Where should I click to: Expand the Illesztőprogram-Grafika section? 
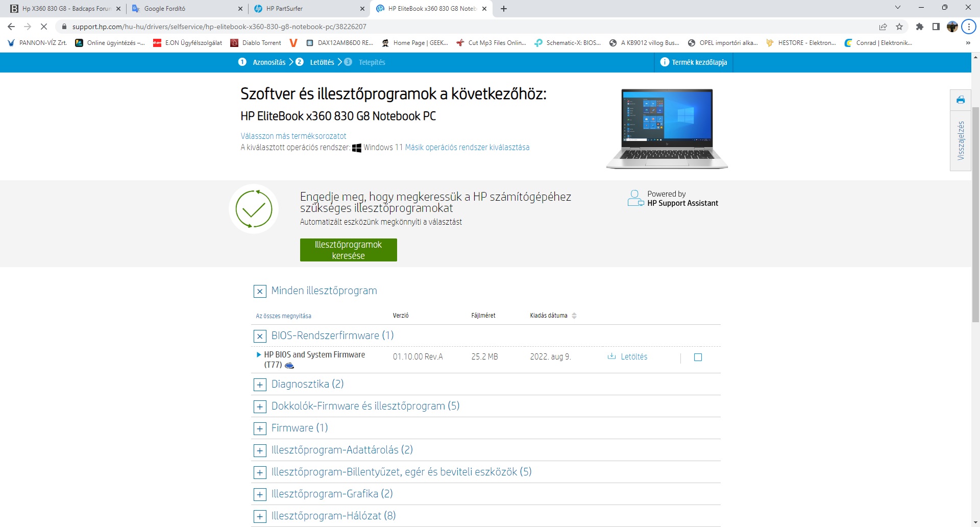[x=260, y=495]
